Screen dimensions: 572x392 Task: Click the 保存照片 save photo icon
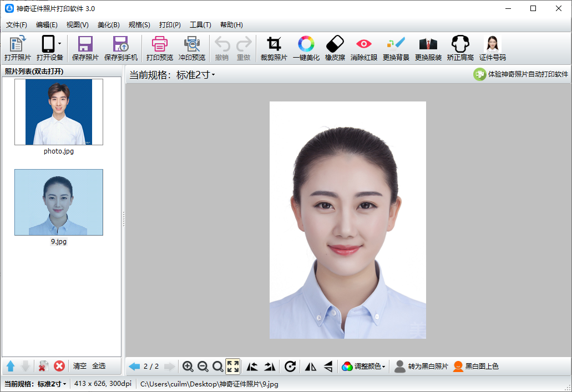click(85, 48)
